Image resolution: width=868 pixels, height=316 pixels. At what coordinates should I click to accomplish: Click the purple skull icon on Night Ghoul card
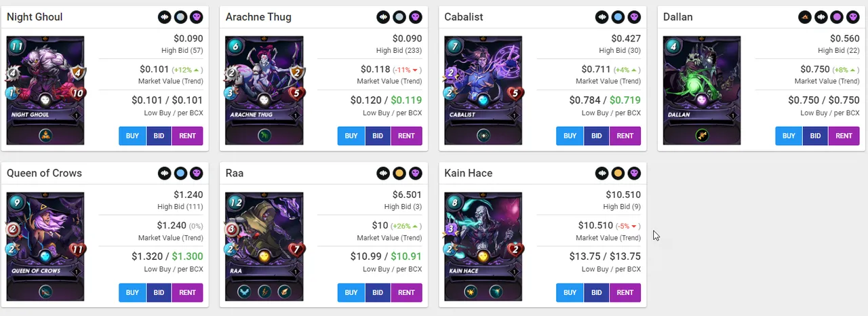pos(197,17)
